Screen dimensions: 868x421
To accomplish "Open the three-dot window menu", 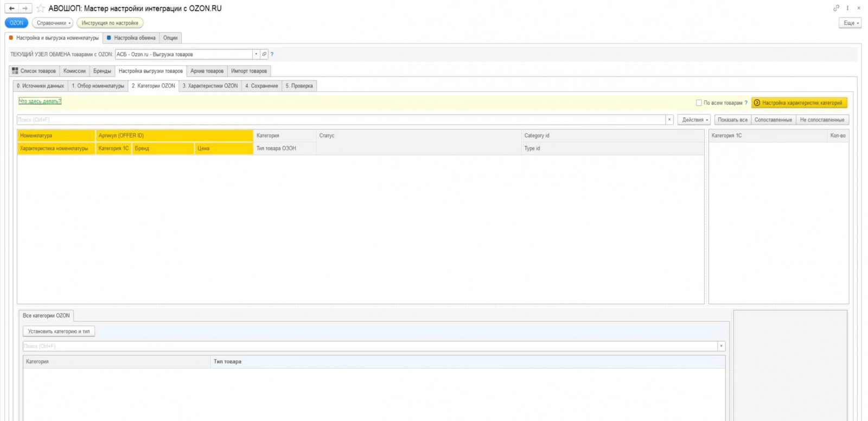I will 847,8.
